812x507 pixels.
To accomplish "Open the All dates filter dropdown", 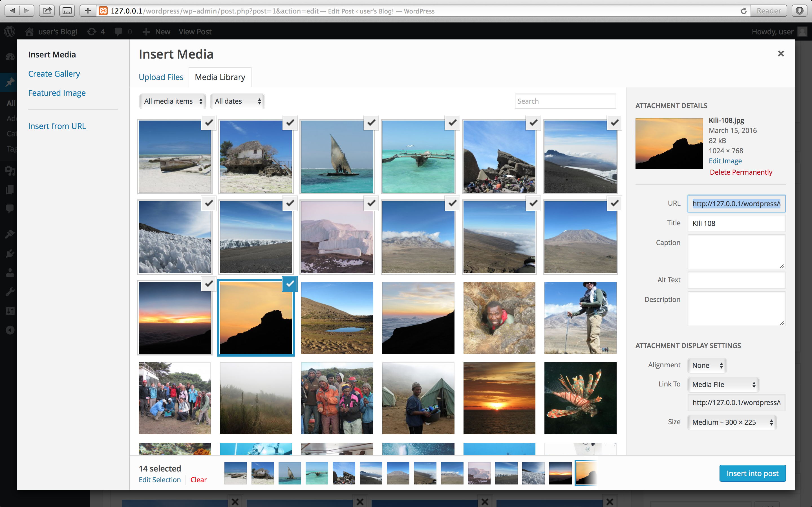I will pos(237,101).
